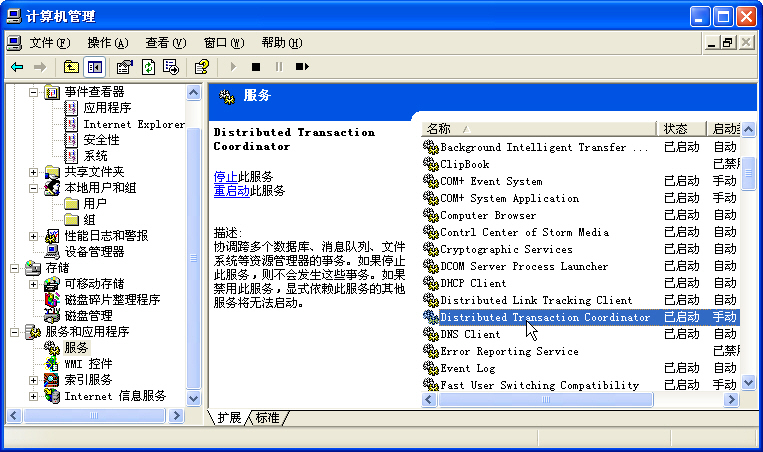Click the Restart service toolbar button

pyautogui.click(x=302, y=67)
